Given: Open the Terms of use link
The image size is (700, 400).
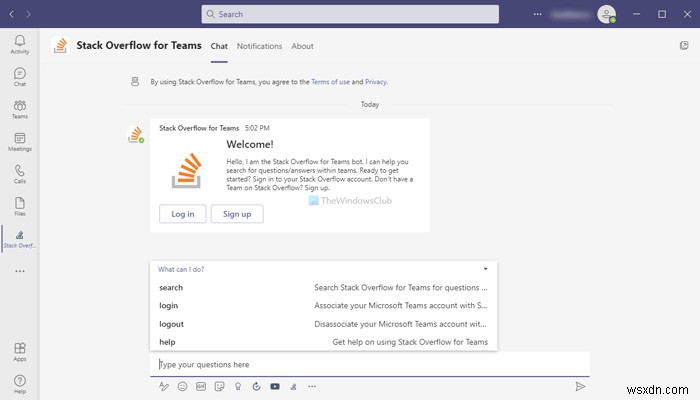Looking at the screenshot, I should point(330,82).
